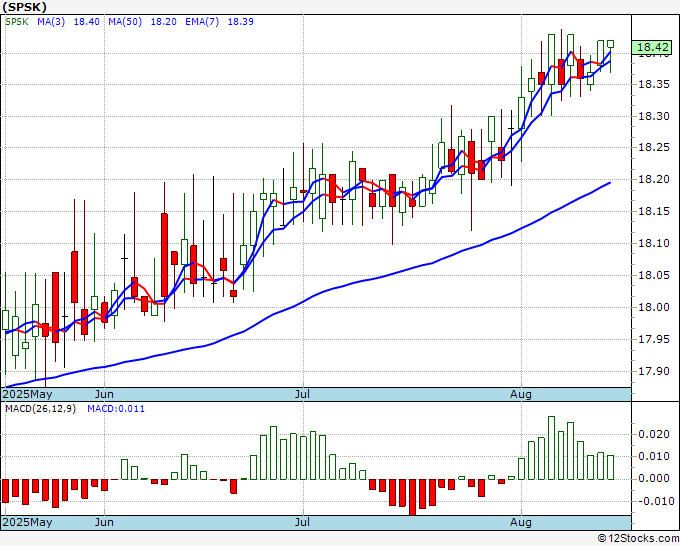Click the 18.15 price axis label

654,212
